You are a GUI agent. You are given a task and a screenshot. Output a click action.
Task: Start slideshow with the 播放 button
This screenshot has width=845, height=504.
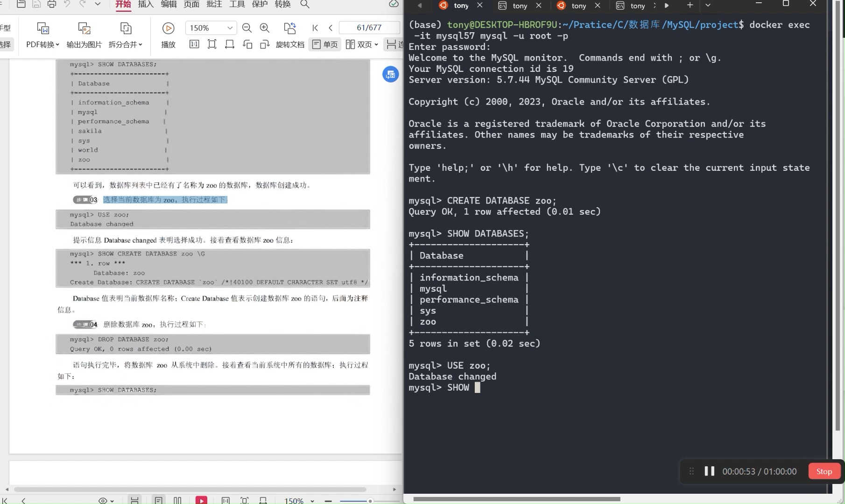click(168, 35)
